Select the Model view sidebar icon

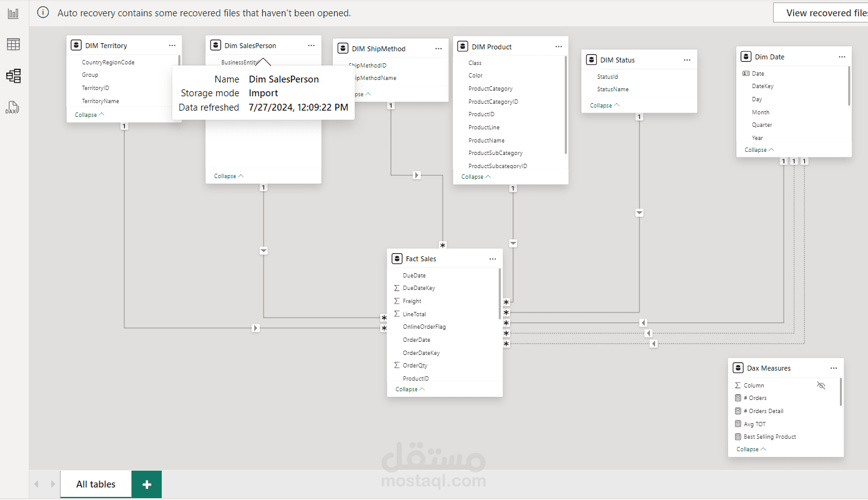click(x=13, y=76)
